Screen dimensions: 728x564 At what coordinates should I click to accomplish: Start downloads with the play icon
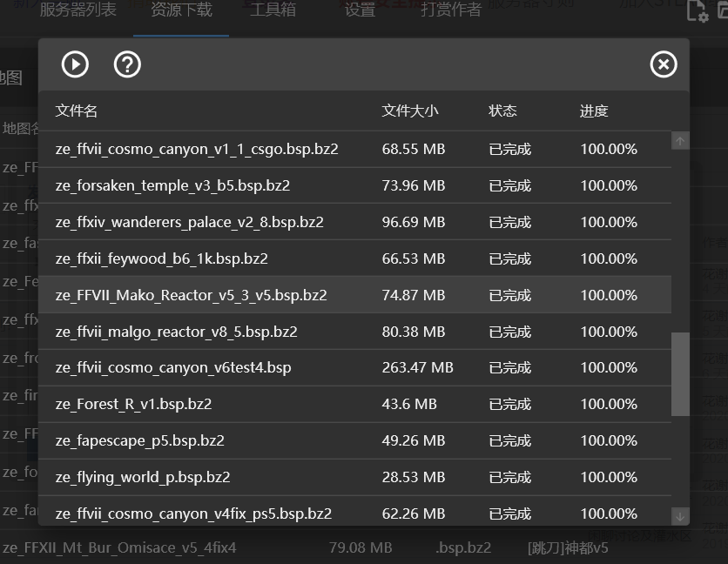click(75, 64)
